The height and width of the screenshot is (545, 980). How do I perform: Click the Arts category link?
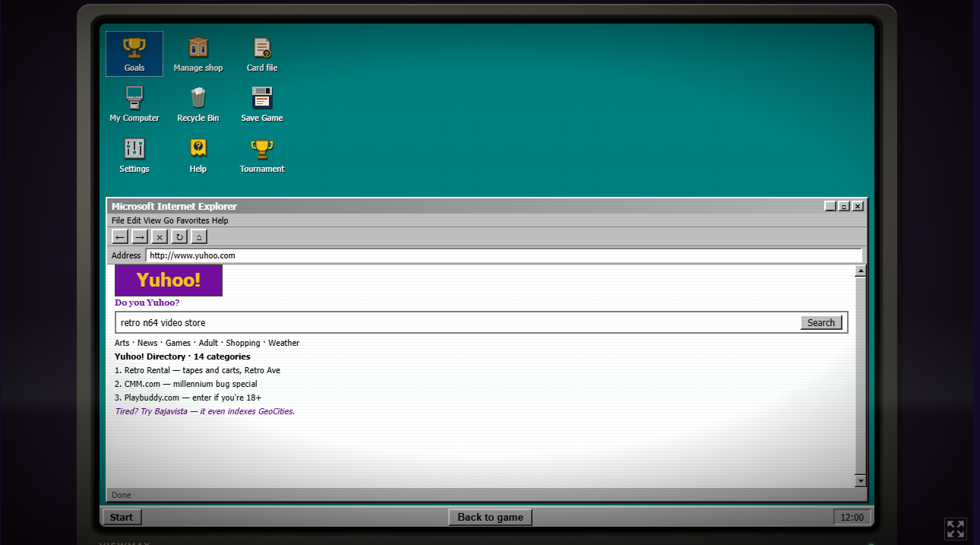point(122,343)
